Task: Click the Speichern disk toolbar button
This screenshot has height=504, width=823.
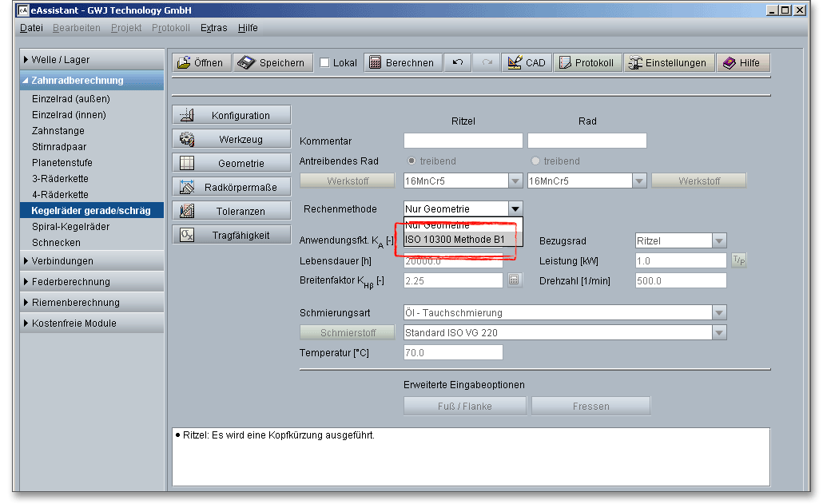Action: (272, 63)
